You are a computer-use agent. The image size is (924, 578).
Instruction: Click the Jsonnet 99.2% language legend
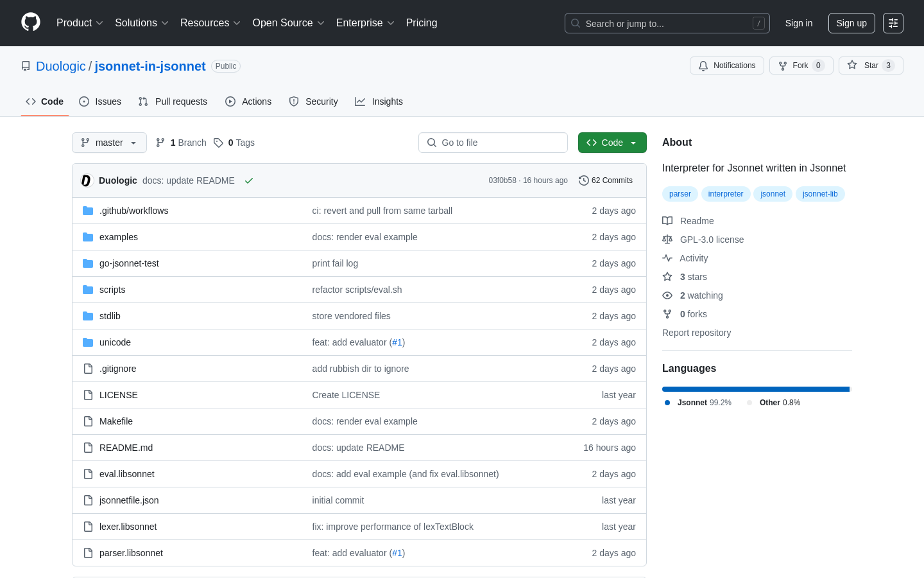[697, 403]
